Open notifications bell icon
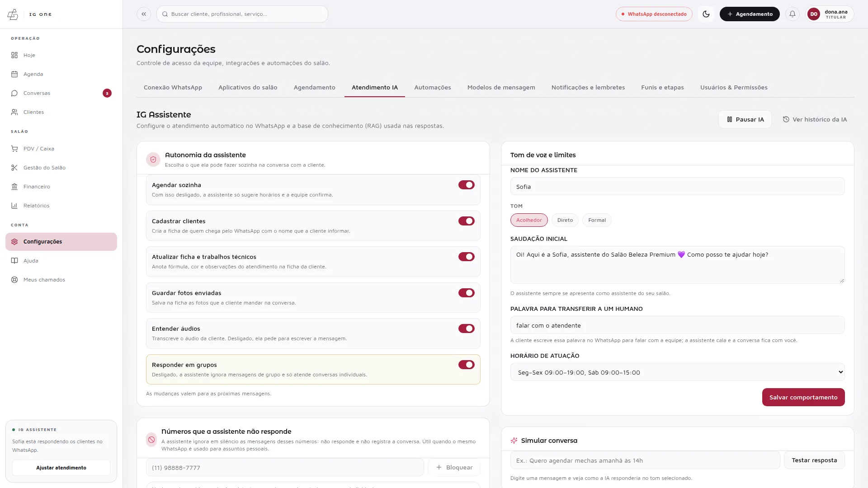Image resolution: width=868 pixels, height=488 pixels. point(793,14)
